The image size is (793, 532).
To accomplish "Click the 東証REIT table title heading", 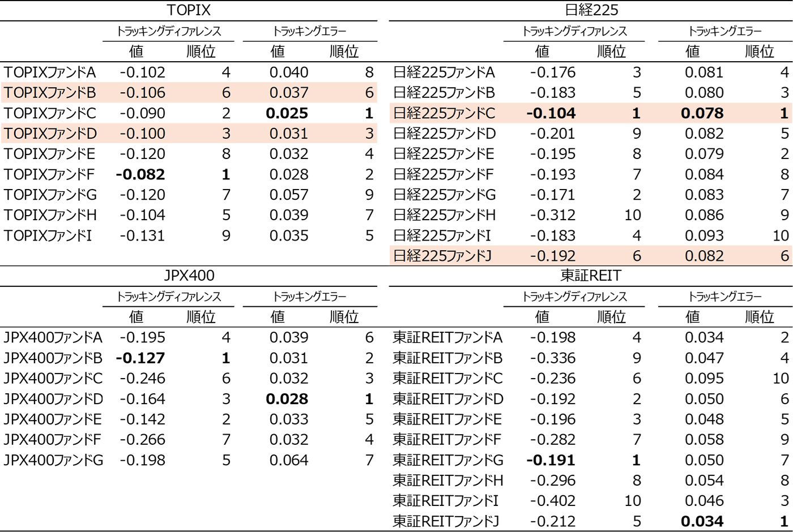I will (591, 276).
